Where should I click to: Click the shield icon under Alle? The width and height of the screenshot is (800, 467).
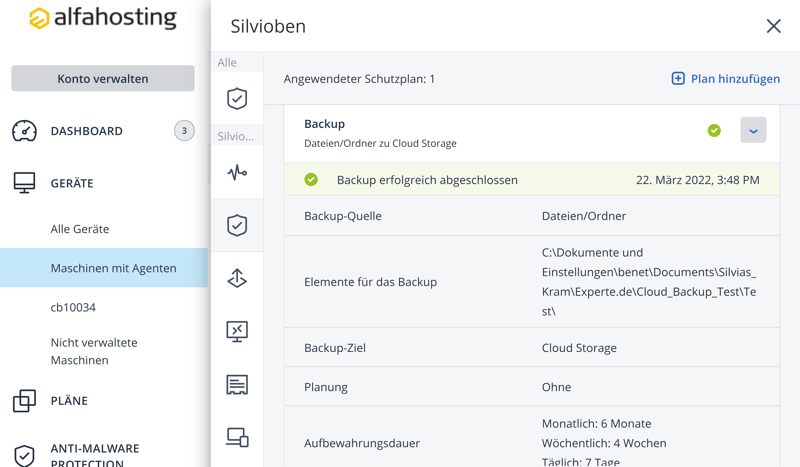point(237,98)
